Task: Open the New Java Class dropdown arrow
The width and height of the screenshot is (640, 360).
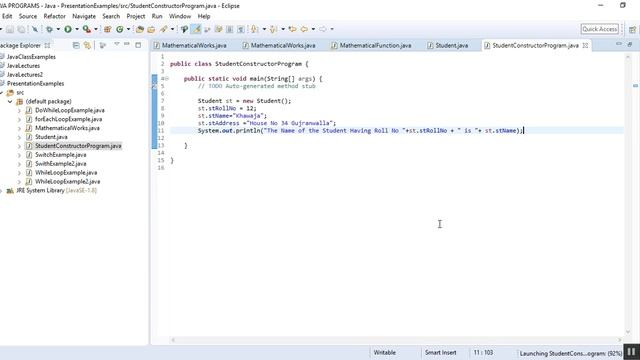Action: [128, 29]
